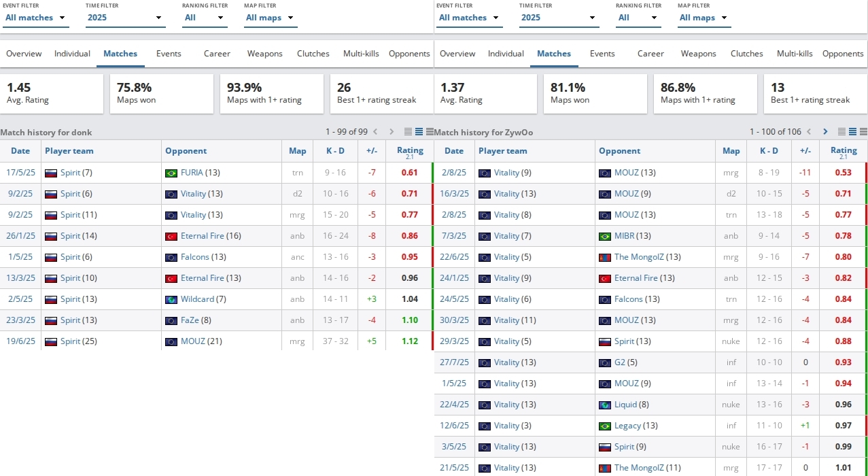This screenshot has height=476, width=868.
Task: Open Event Filter dropdown on ZywOo page
Action: point(470,18)
